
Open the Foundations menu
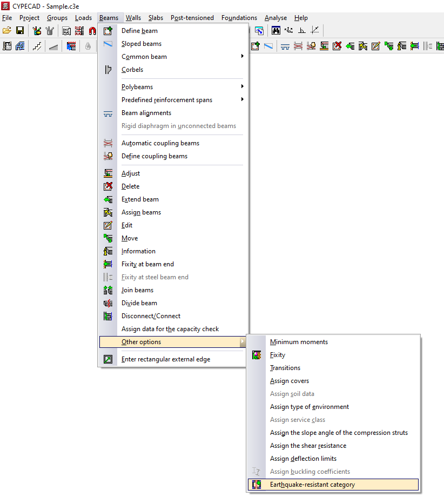tap(239, 18)
